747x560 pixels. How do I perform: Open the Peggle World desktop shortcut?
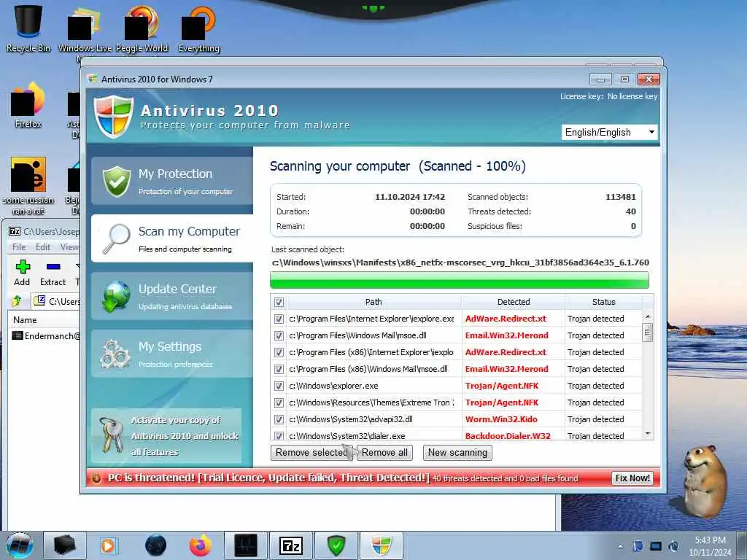142,28
